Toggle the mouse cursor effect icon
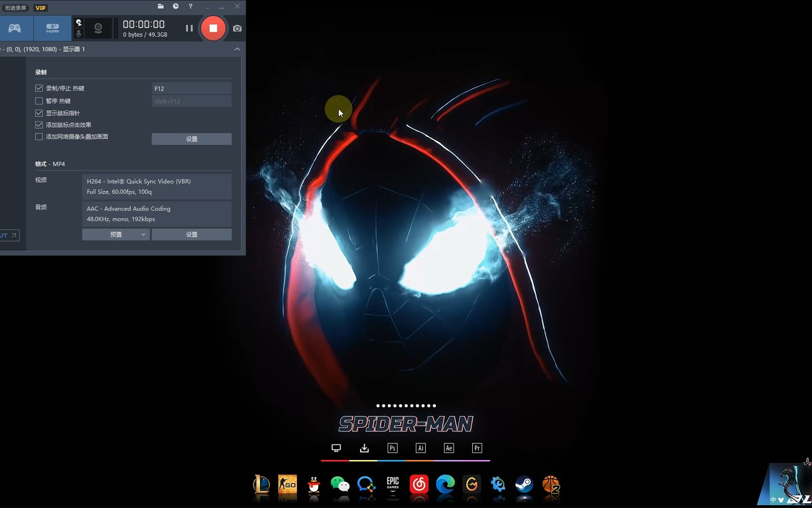 79,23
